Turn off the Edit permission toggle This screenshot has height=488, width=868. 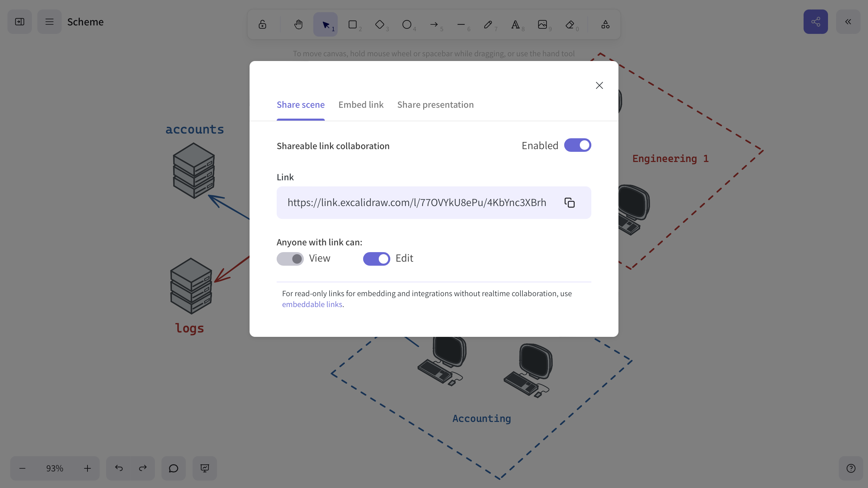376,259
